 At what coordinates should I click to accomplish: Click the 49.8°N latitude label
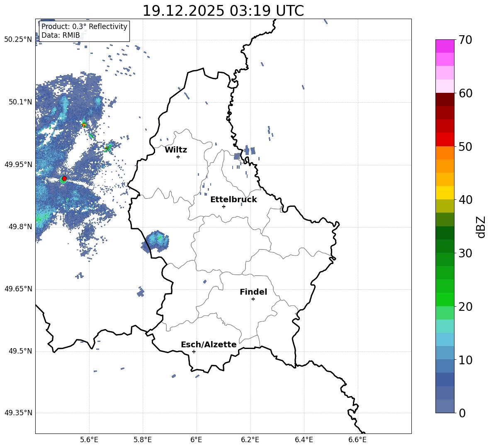(20, 226)
